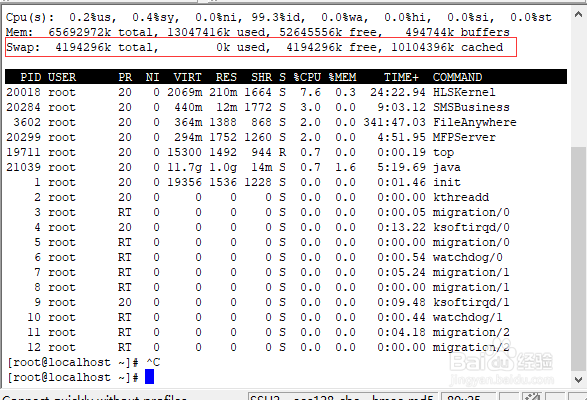
Task: Click PID 21039 in the process list
Action: coord(23,167)
